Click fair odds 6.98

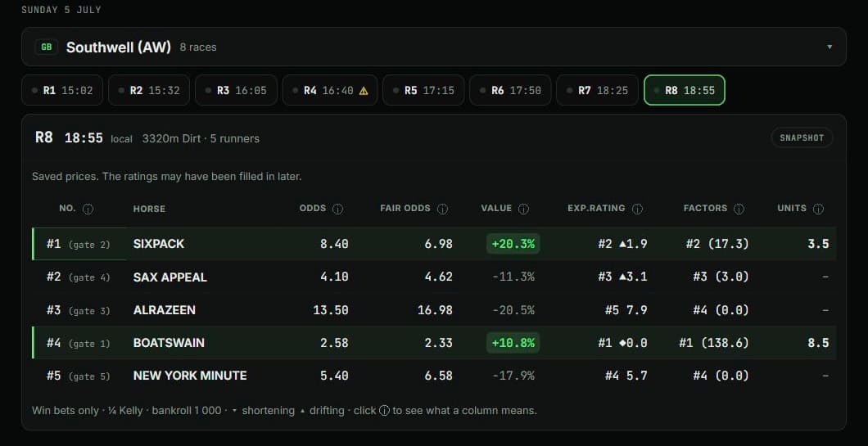[x=438, y=244]
